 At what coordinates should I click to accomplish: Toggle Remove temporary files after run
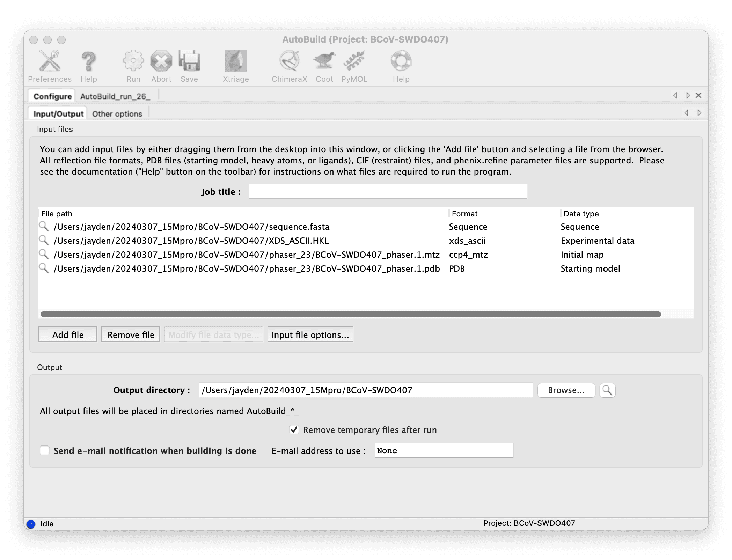coord(294,429)
